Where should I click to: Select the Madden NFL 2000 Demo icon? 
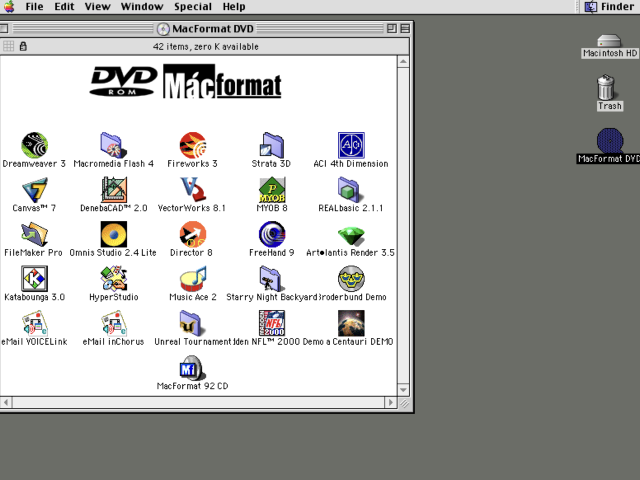[272, 323]
